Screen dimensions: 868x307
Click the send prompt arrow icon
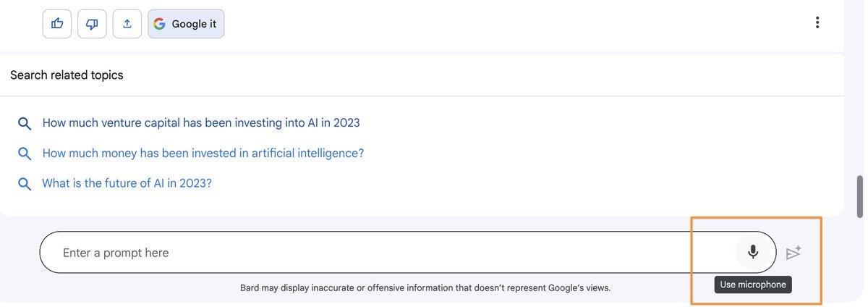(793, 253)
